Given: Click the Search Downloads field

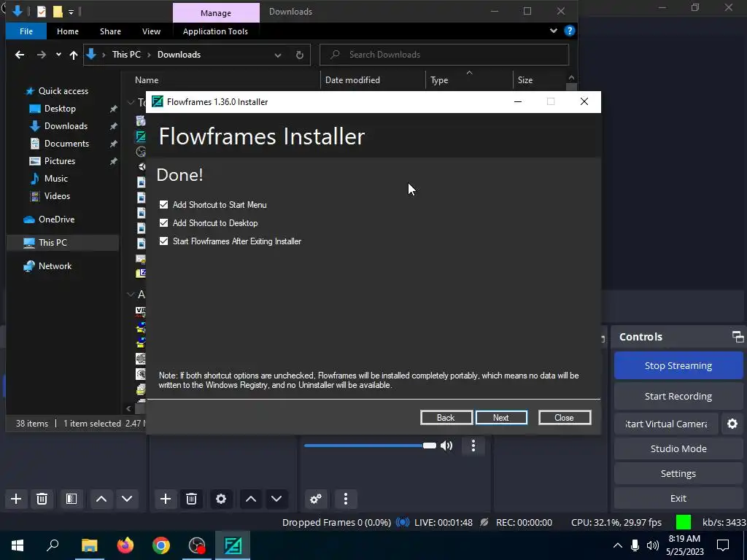Looking at the screenshot, I should tap(444, 55).
